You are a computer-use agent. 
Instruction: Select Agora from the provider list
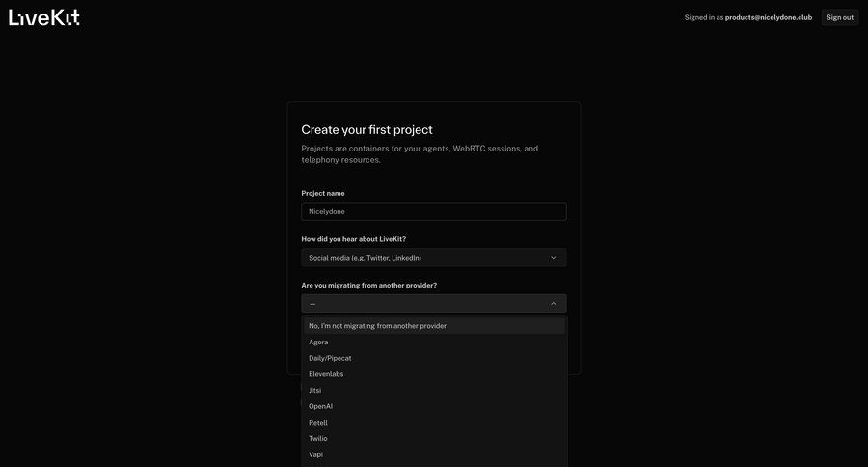click(x=435, y=342)
